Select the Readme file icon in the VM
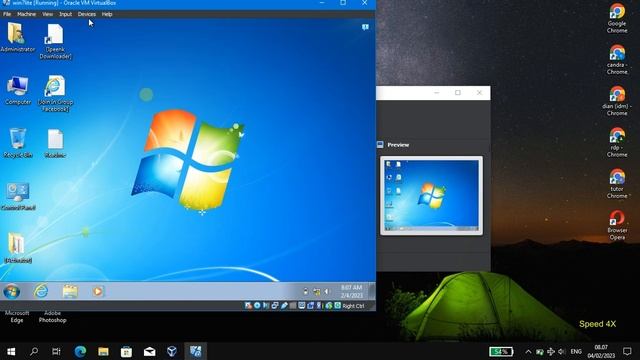 pos(55,143)
